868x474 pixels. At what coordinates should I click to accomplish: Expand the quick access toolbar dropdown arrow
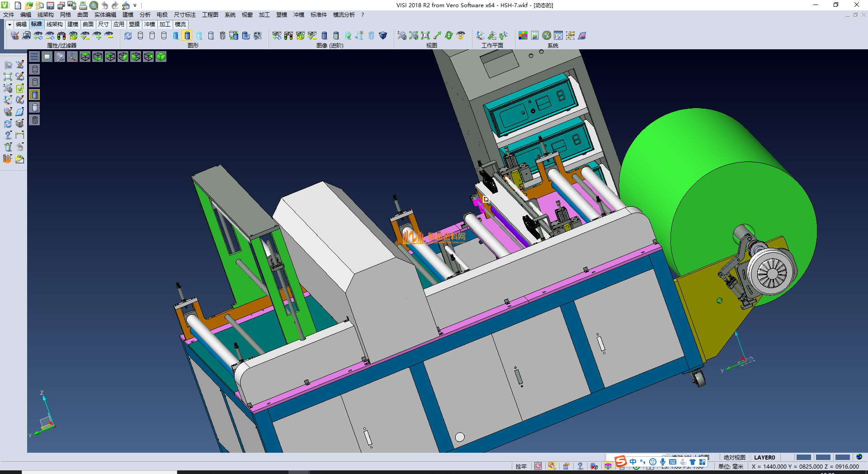135,5
